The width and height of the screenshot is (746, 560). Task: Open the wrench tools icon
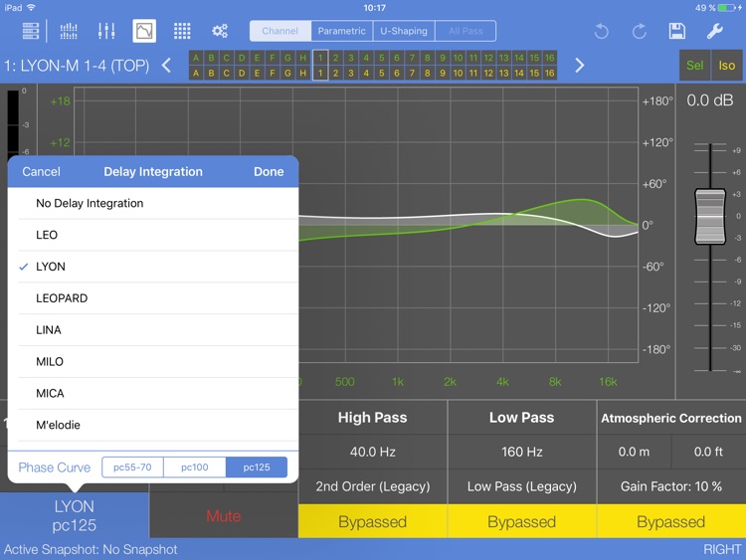714,31
